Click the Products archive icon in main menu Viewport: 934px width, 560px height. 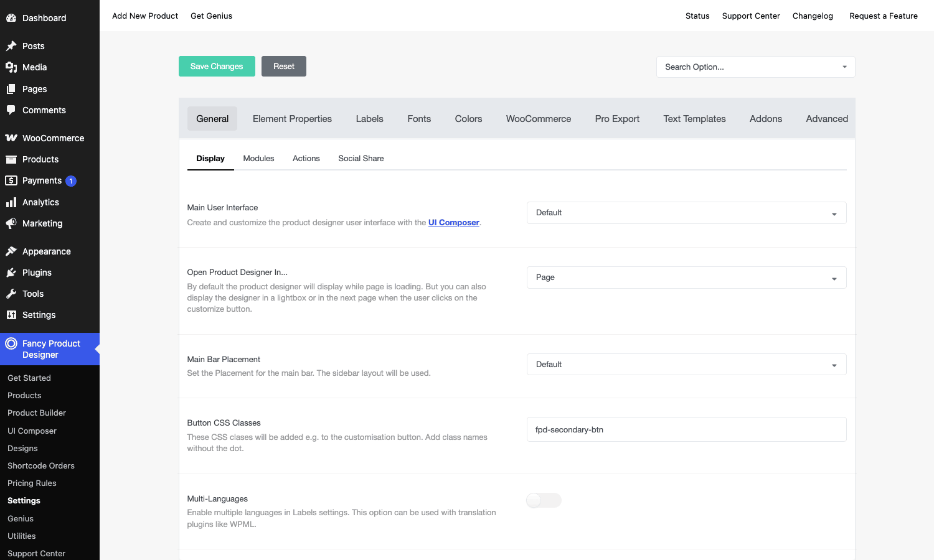click(11, 159)
